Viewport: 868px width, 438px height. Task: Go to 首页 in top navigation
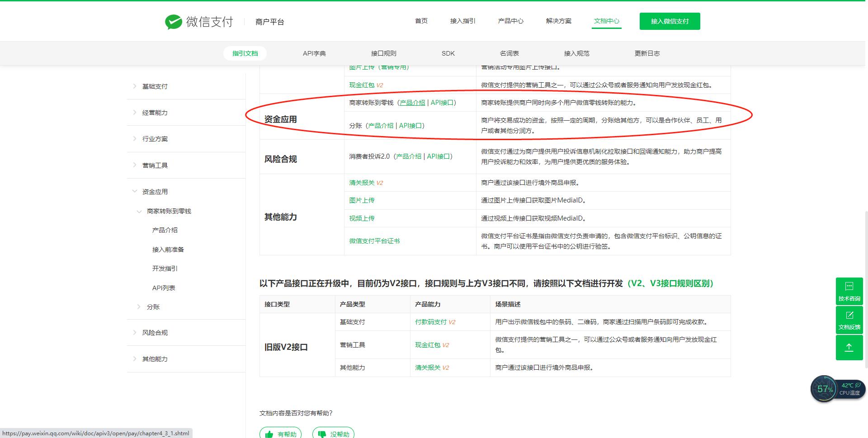click(x=421, y=21)
